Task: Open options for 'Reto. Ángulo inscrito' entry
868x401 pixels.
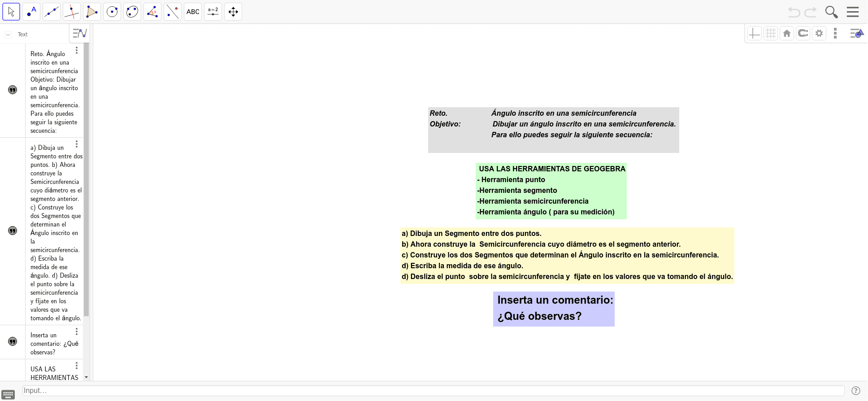Action: tap(77, 50)
